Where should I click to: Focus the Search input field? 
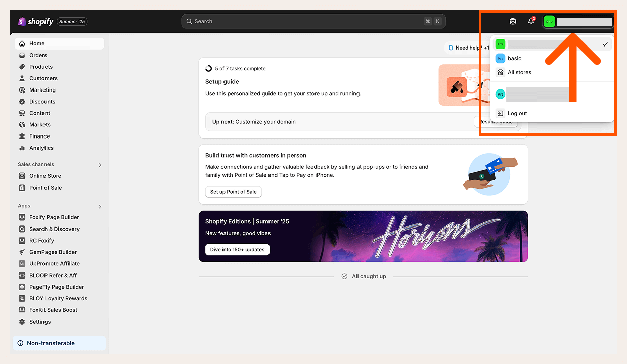click(x=313, y=21)
